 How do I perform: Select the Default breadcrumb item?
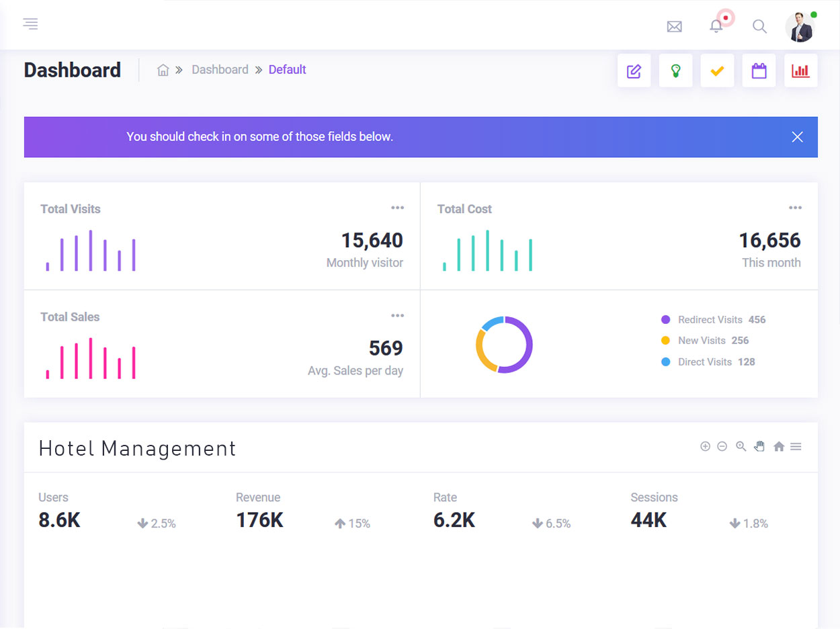[287, 70]
